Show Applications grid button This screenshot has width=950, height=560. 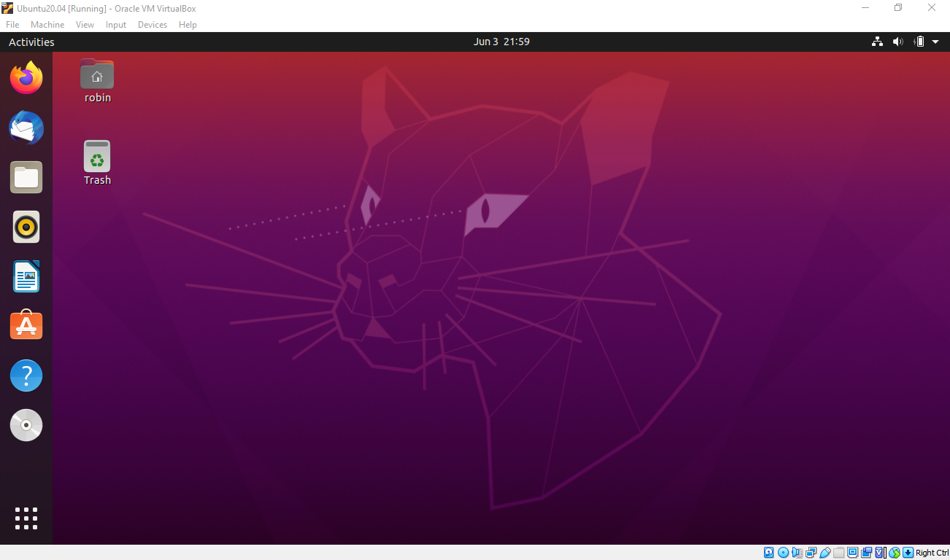26,518
